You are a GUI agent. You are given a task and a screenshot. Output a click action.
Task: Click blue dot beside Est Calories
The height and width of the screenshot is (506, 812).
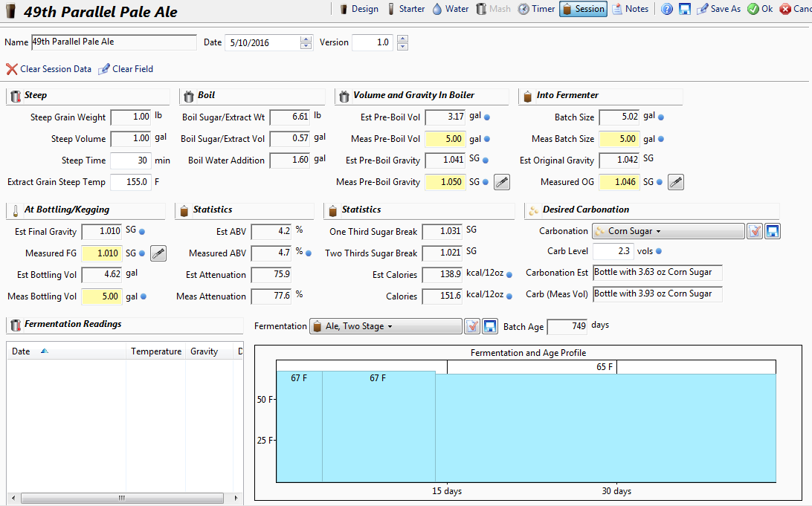point(509,275)
